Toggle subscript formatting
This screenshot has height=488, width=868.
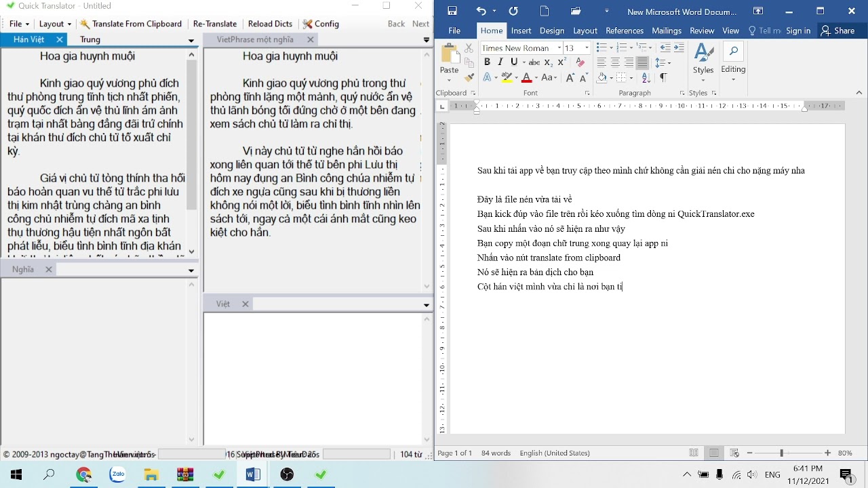point(549,62)
